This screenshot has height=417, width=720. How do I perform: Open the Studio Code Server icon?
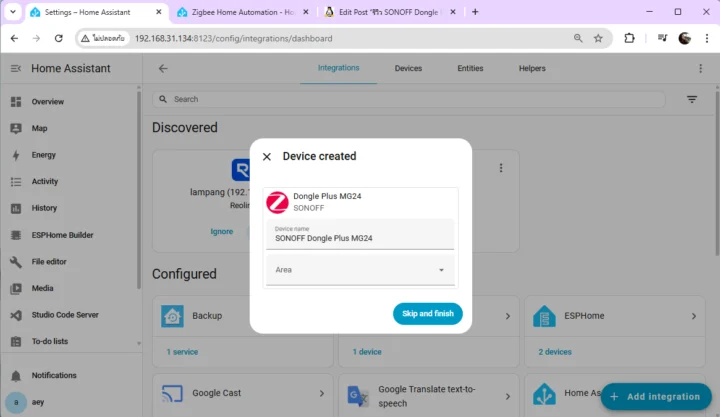[x=16, y=315]
